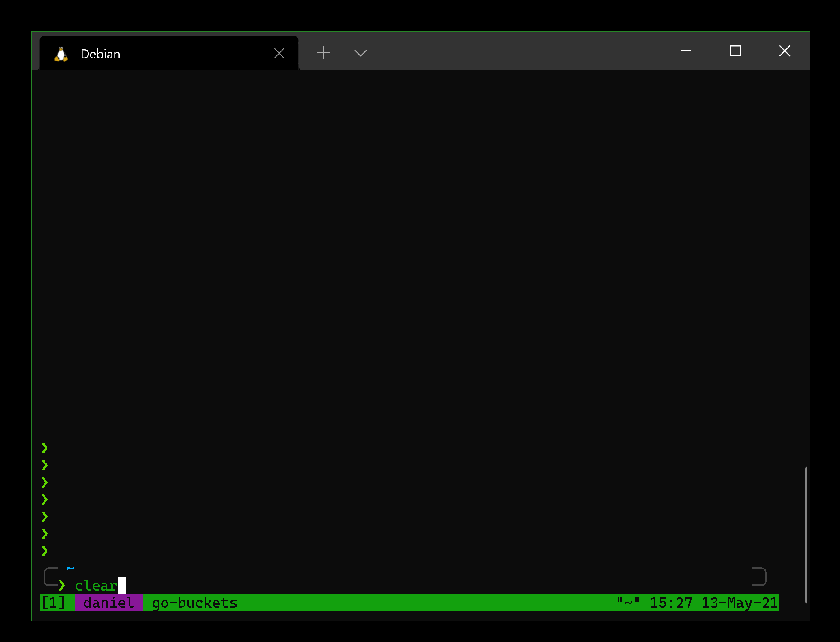
Task: Click the purple daniel hostname segment
Action: (x=109, y=603)
